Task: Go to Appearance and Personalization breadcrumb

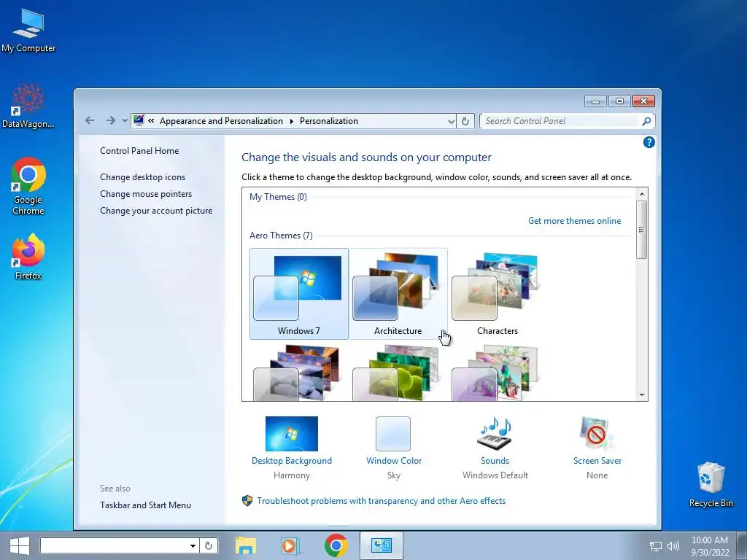Action: tap(221, 121)
